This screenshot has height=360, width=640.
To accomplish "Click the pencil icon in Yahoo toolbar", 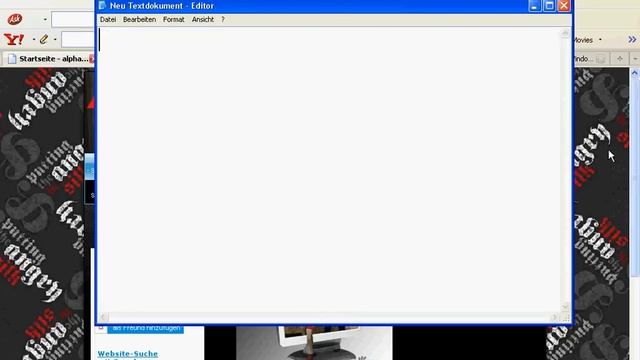I will coord(44,40).
